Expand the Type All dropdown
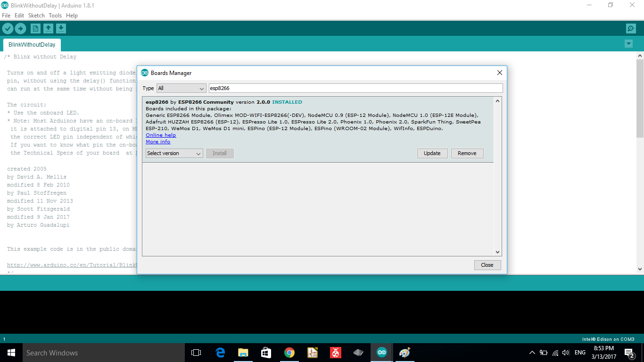Image resolution: width=644 pixels, height=362 pixels. pyautogui.click(x=182, y=88)
